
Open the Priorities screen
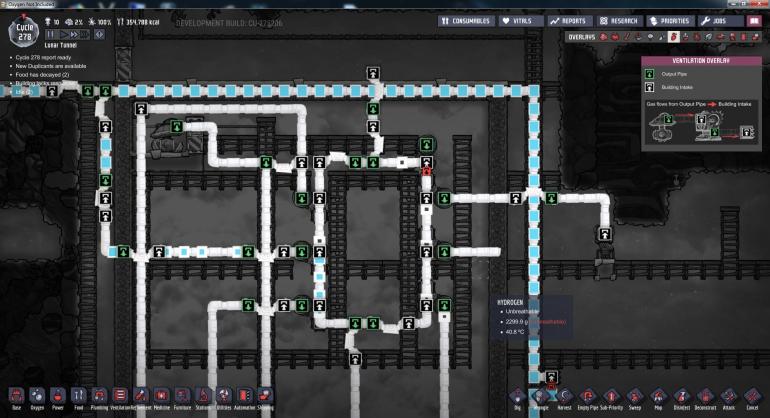tap(670, 20)
